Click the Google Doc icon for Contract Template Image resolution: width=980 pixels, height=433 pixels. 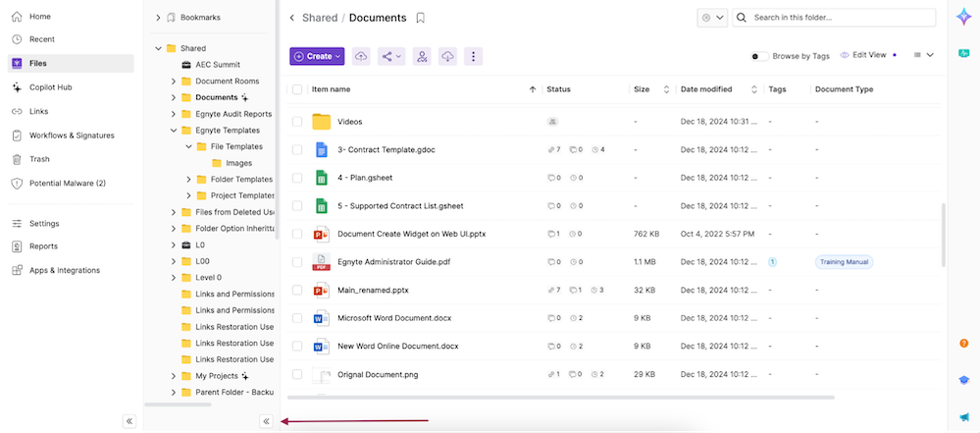pos(321,149)
